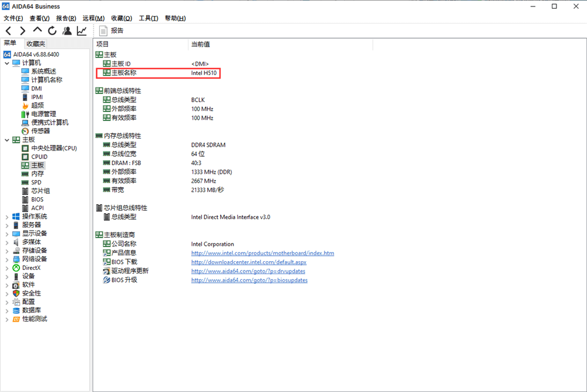Click the Refresh icon in the toolbar

pyautogui.click(x=52, y=31)
